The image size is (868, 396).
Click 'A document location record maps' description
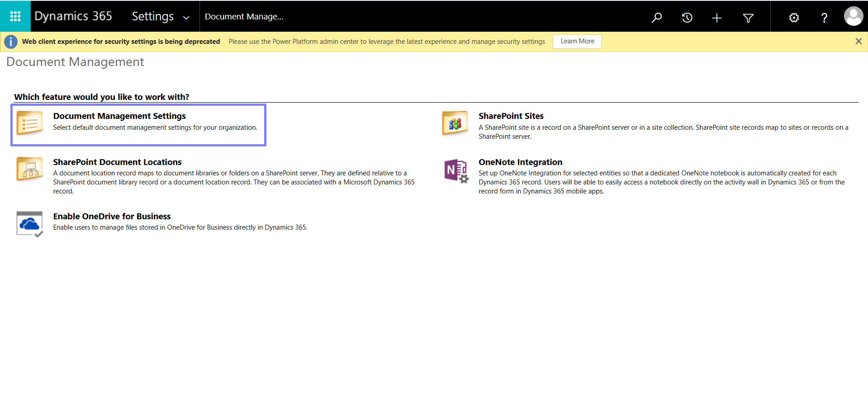pos(234,182)
